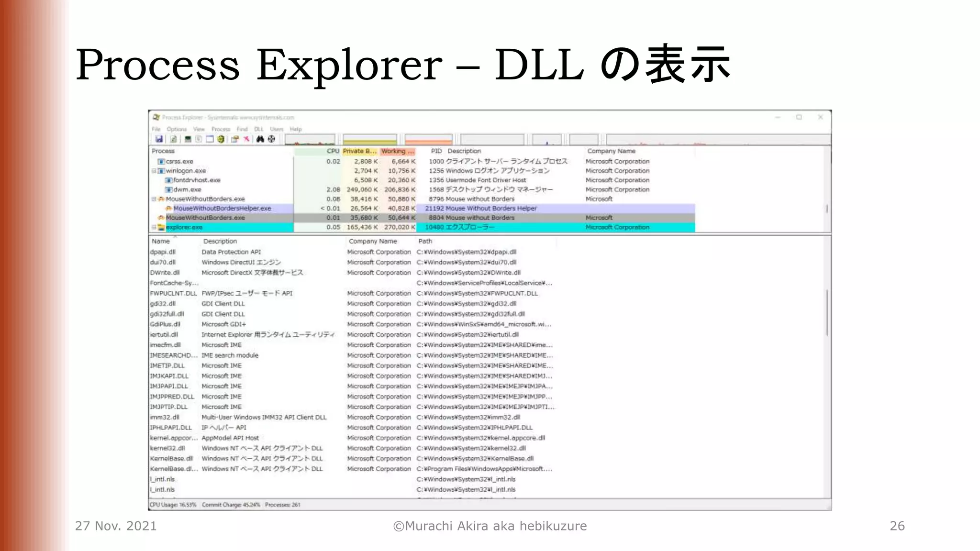Select the explorer.exe process row
Screen dimensions: 980x551
pos(422,227)
